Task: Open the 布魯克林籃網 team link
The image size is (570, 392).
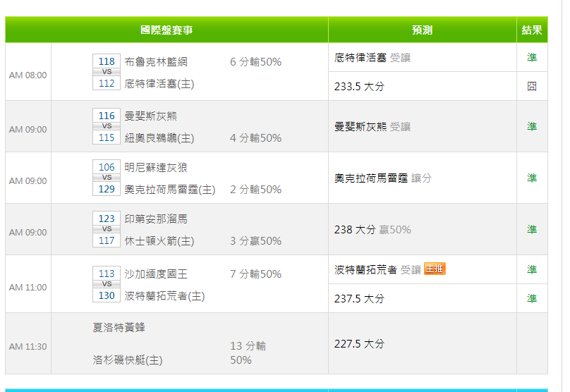Action: coord(156,61)
